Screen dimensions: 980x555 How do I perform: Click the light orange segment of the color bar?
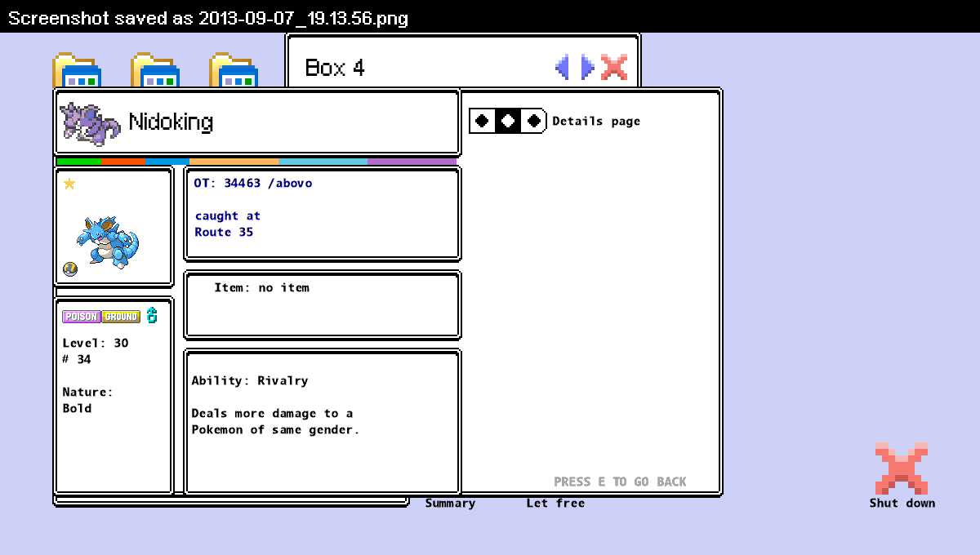234,162
